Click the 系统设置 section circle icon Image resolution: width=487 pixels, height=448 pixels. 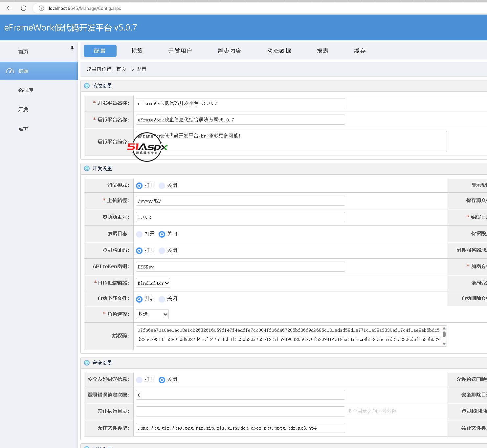[87, 86]
